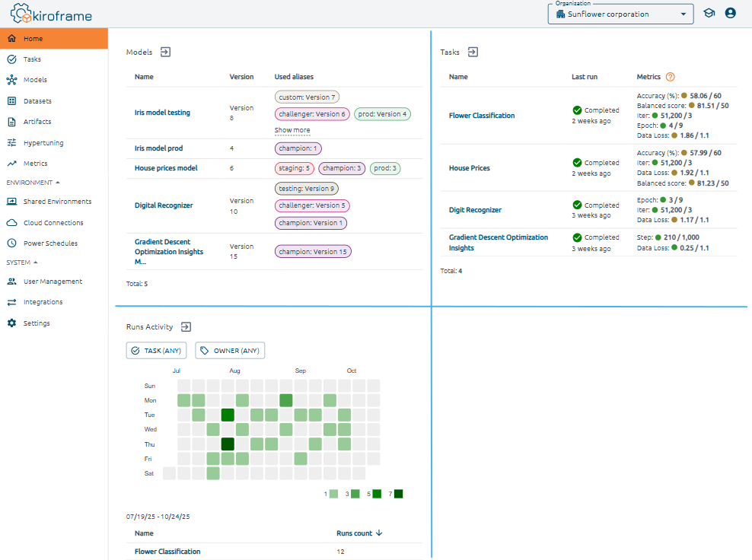Open the Organization dropdown
752x560 pixels.
pyautogui.click(x=620, y=14)
